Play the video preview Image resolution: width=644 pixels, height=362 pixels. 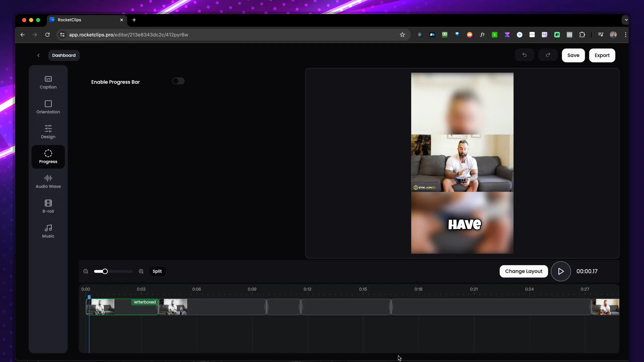561,271
